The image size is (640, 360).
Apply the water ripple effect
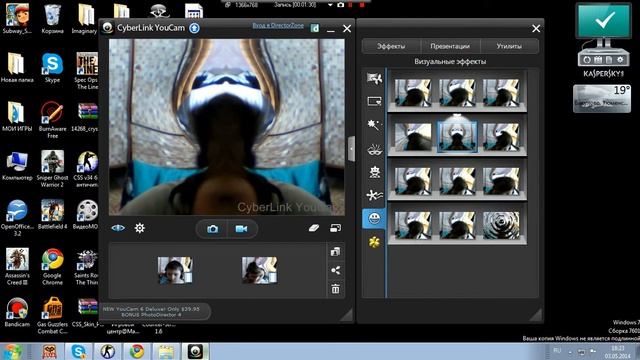click(x=501, y=225)
